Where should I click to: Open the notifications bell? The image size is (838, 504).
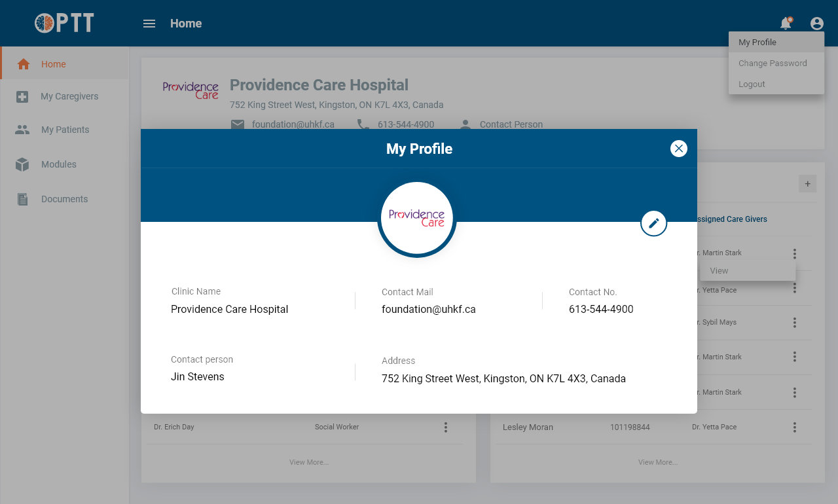point(786,24)
